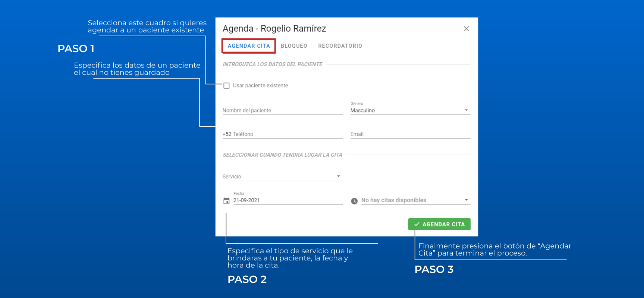Viewport: 644px width, 298px height.
Task: Click the +52 Teléfono field
Action: tap(282, 134)
